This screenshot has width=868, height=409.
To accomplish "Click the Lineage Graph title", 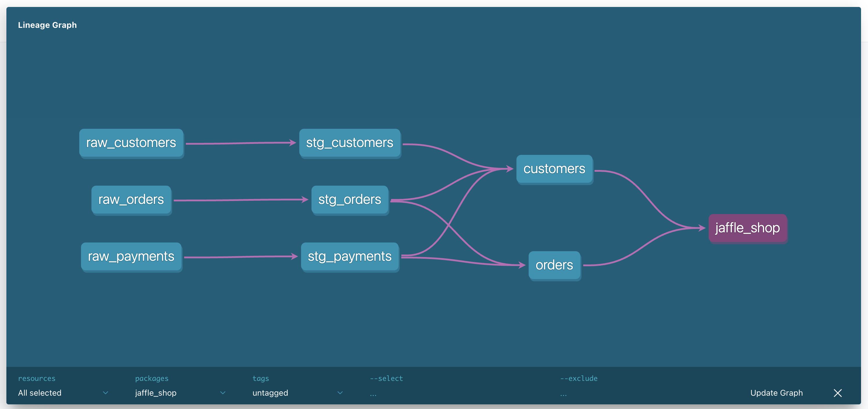I will [47, 25].
